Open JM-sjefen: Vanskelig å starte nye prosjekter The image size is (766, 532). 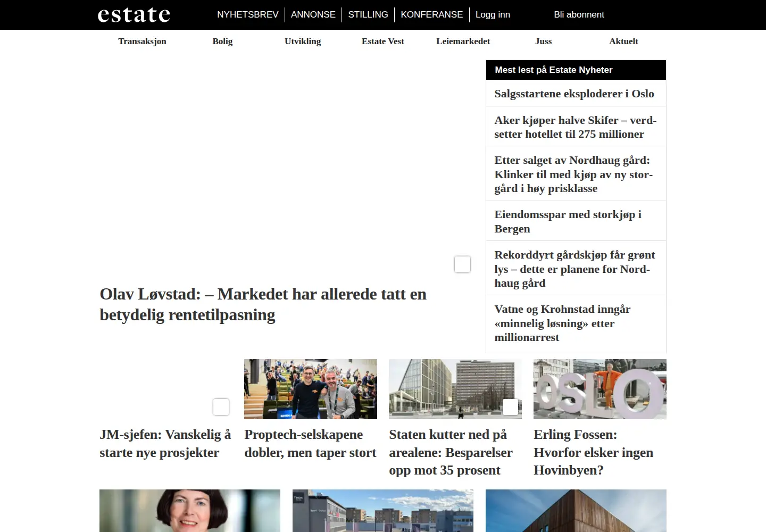[x=165, y=443]
